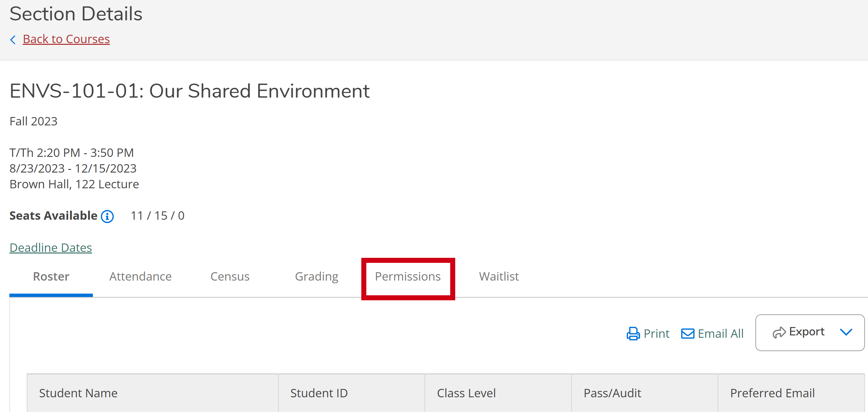Click the Student ID column header

319,393
